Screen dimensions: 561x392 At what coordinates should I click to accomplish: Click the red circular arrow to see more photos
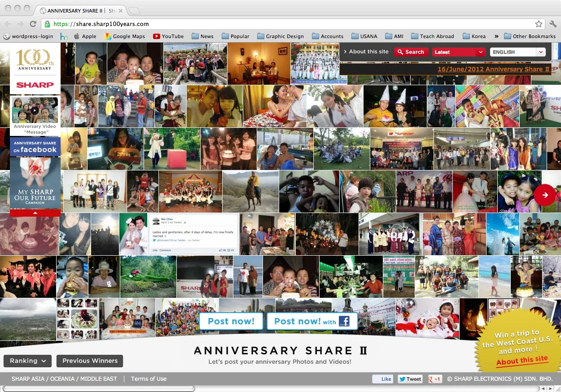point(545,195)
